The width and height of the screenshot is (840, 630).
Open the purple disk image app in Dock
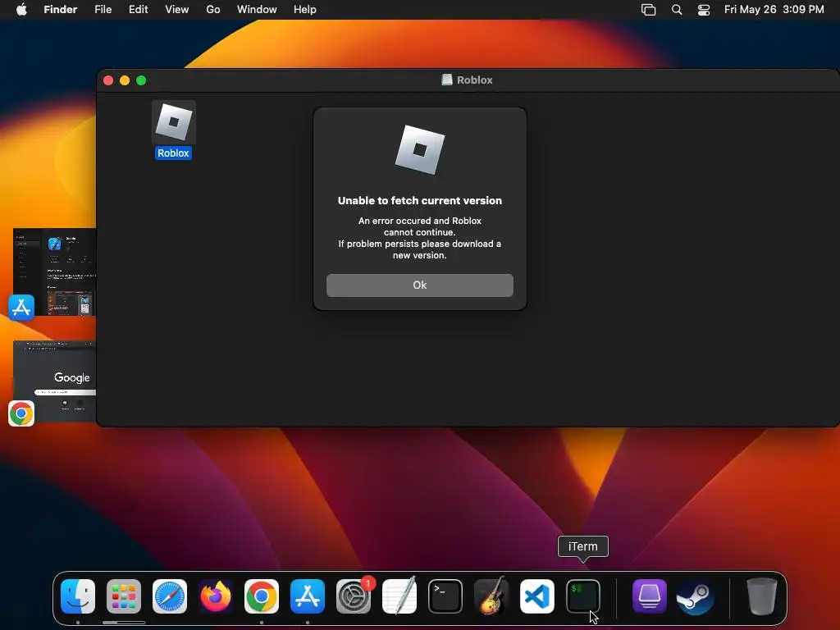650,596
